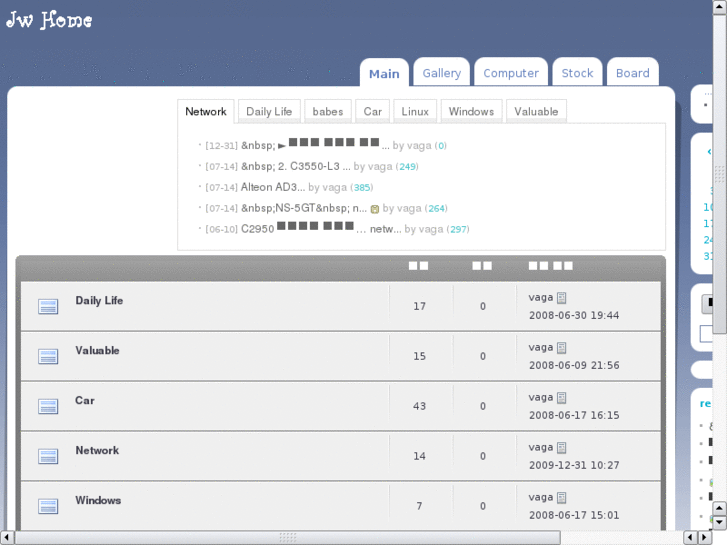The width and height of the screenshot is (727, 545).
Task: Switch to the Main tab
Action: point(384,73)
